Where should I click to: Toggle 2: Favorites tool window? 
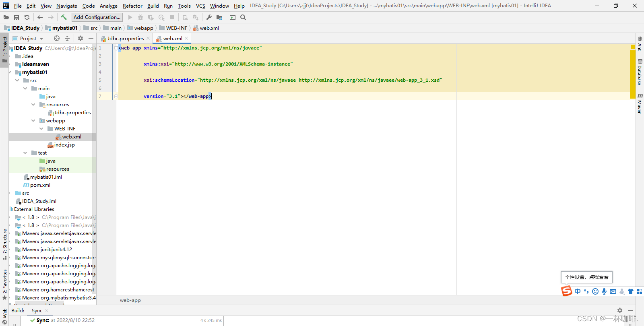click(x=5, y=285)
